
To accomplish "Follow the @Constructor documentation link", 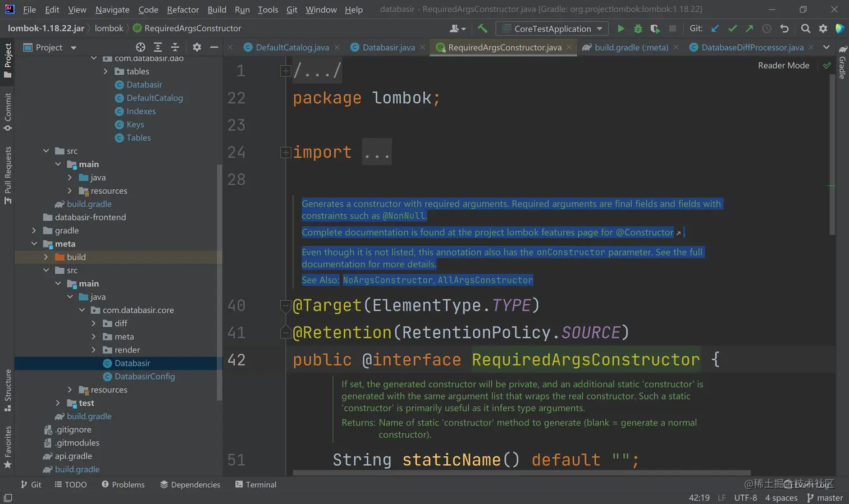I will tap(645, 232).
